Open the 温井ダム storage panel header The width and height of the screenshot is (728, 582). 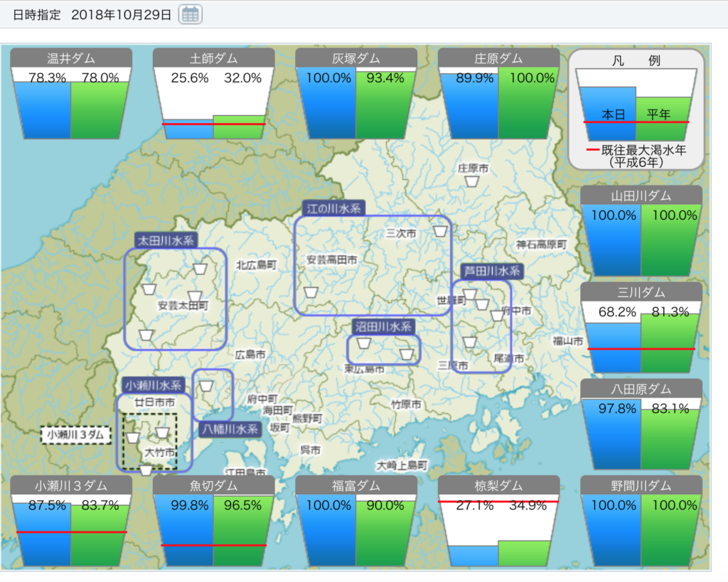point(71,58)
